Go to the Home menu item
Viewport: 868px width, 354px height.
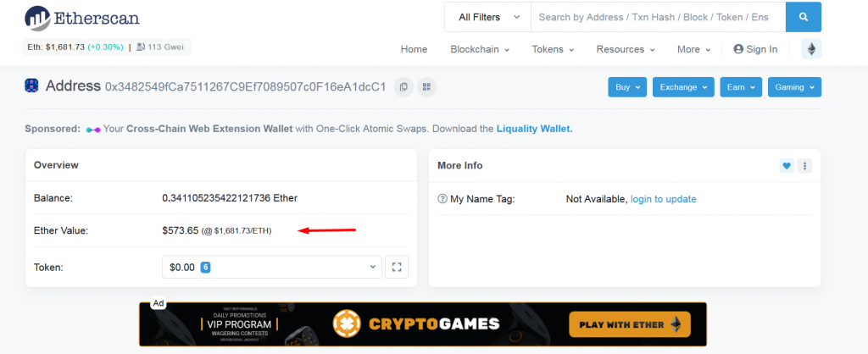click(414, 49)
